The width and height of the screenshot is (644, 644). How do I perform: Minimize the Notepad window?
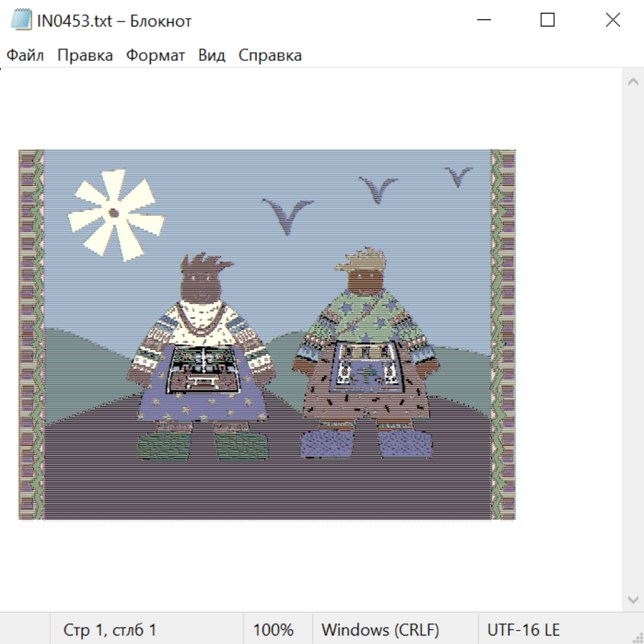coord(483,20)
